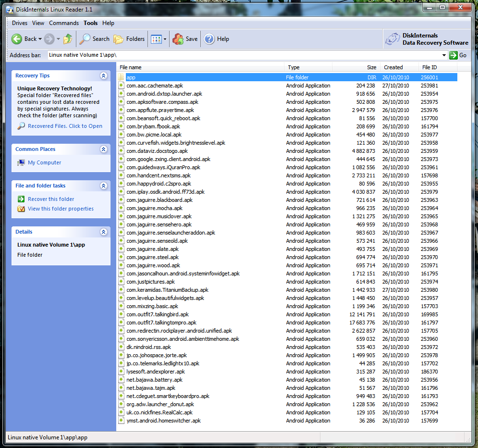Screen dimensions: 478x448
Task: Click the address bar path field
Action: (x=240, y=55)
